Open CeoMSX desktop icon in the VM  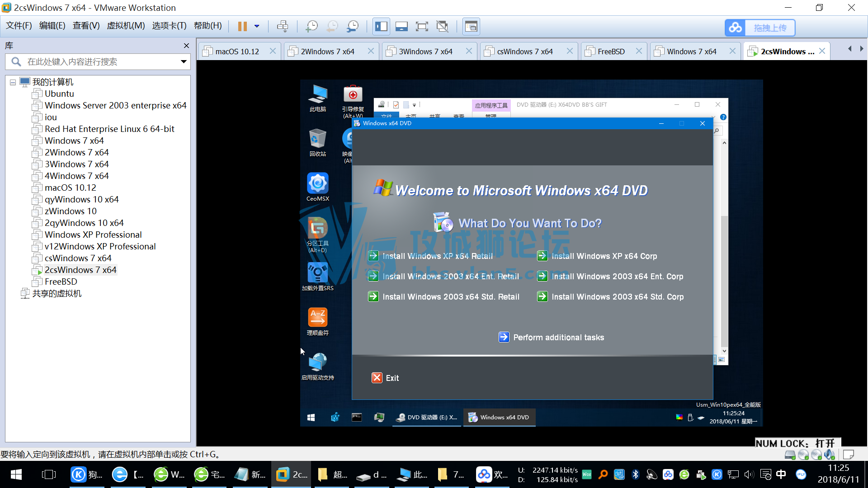coord(317,187)
